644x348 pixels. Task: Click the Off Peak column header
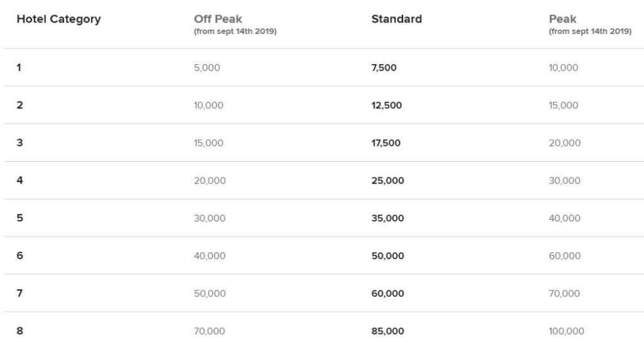(218, 20)
